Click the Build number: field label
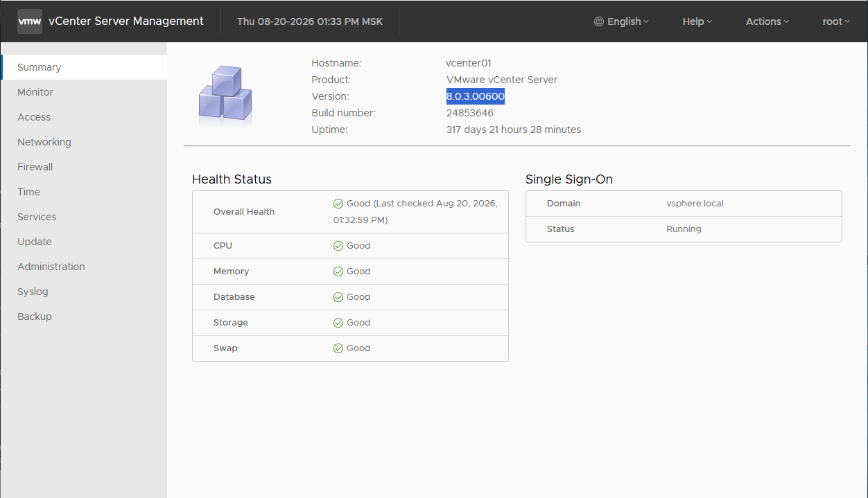This screenshot has height=498, width=868. [x=344, y=113]
